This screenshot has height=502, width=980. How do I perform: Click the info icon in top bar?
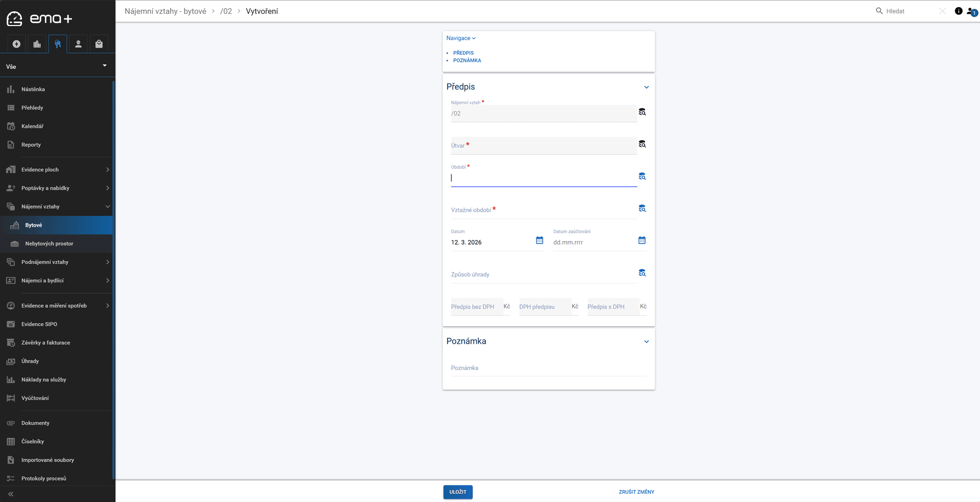(958, 11)
